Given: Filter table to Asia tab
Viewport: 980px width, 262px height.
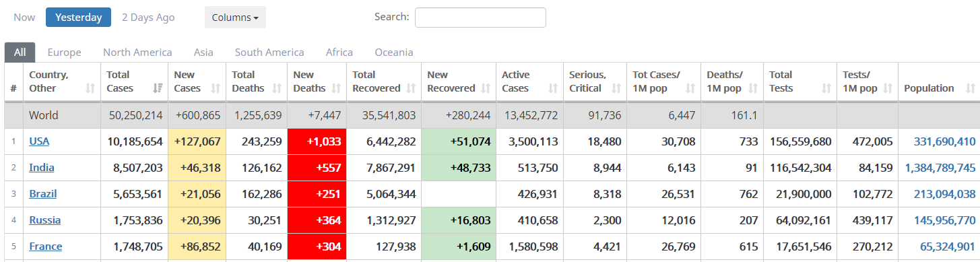Looking at the screenshot, I should (x=203, y=52).
